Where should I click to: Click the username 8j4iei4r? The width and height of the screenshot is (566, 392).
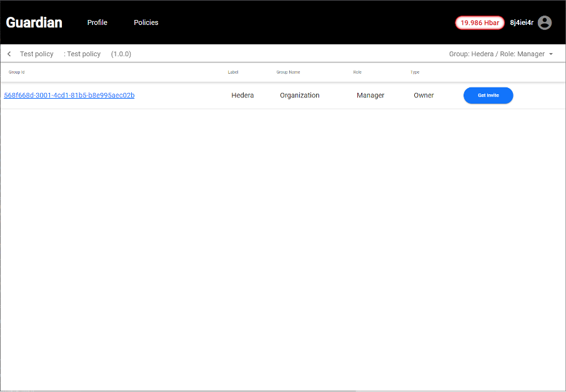(522, 22)
